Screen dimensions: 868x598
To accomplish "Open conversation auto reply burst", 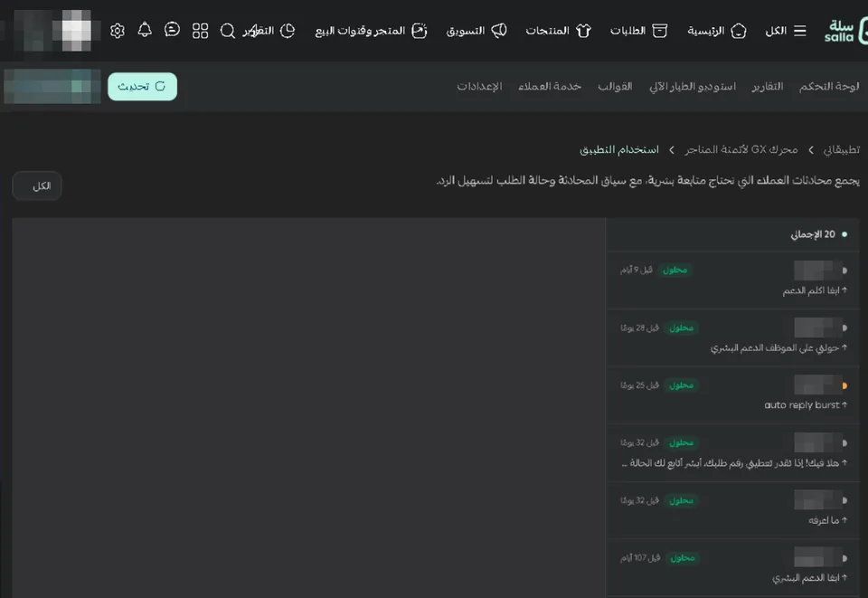I will click(x=733, y=395).
